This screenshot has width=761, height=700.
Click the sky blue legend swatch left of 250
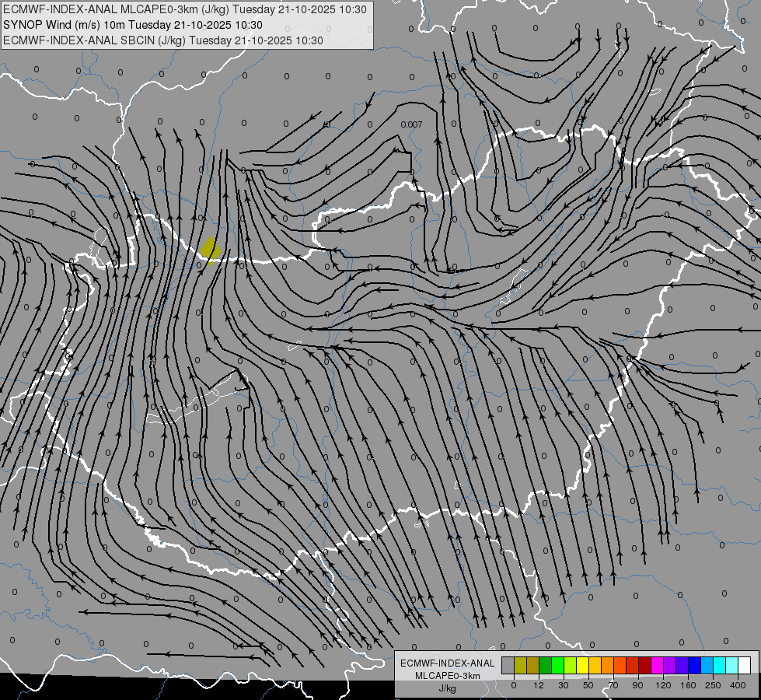pos(707,665)
